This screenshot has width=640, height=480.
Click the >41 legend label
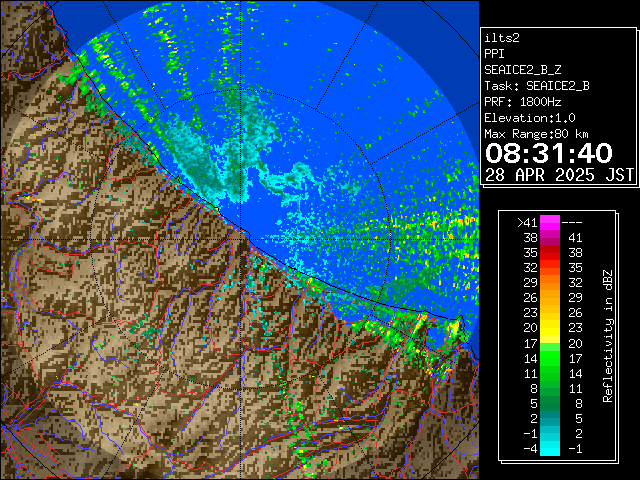coord(527,223)
